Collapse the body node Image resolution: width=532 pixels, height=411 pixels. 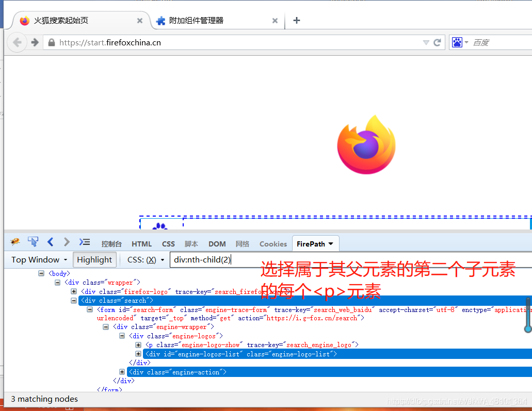pyautogui.click(x=41, y=273)
